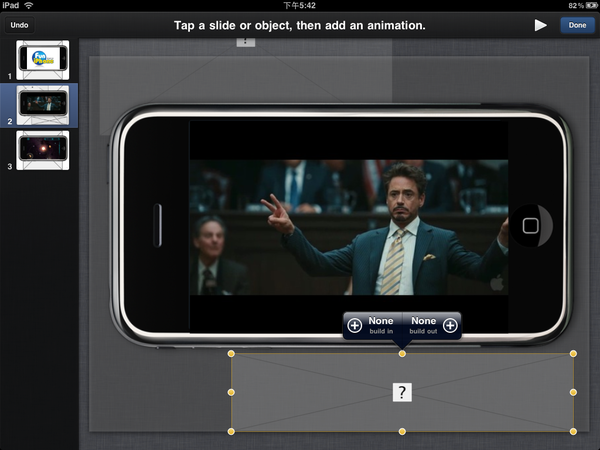This screenshot has height=450, width=600.
Task: Tap the left-middle selection handle of placeholder
Action: point(231,392)
